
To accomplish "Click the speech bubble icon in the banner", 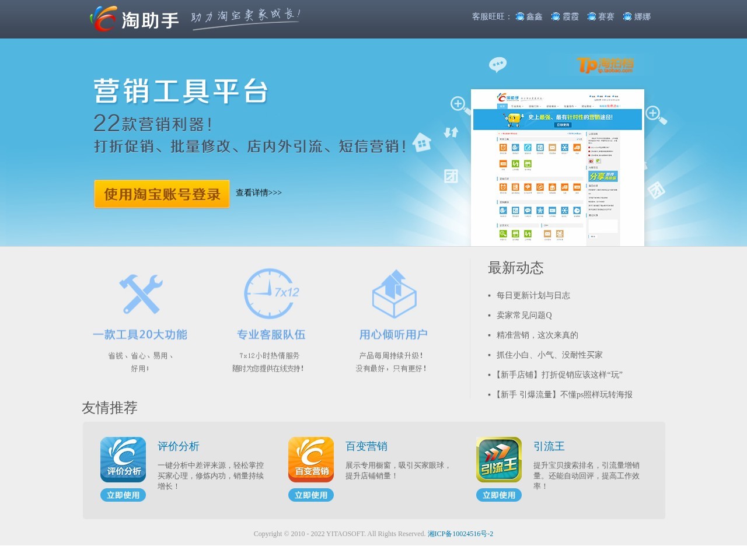I will pyautogui.click(x=498, y=64).
